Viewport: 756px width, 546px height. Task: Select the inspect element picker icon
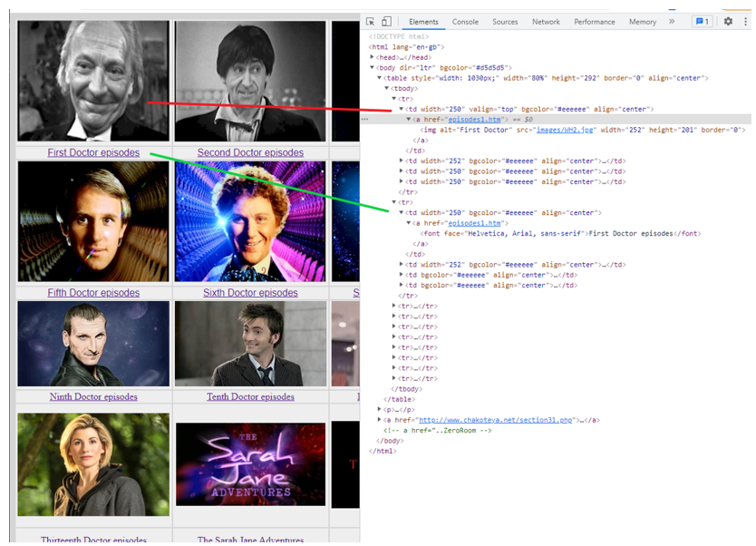tap(372, 20)
